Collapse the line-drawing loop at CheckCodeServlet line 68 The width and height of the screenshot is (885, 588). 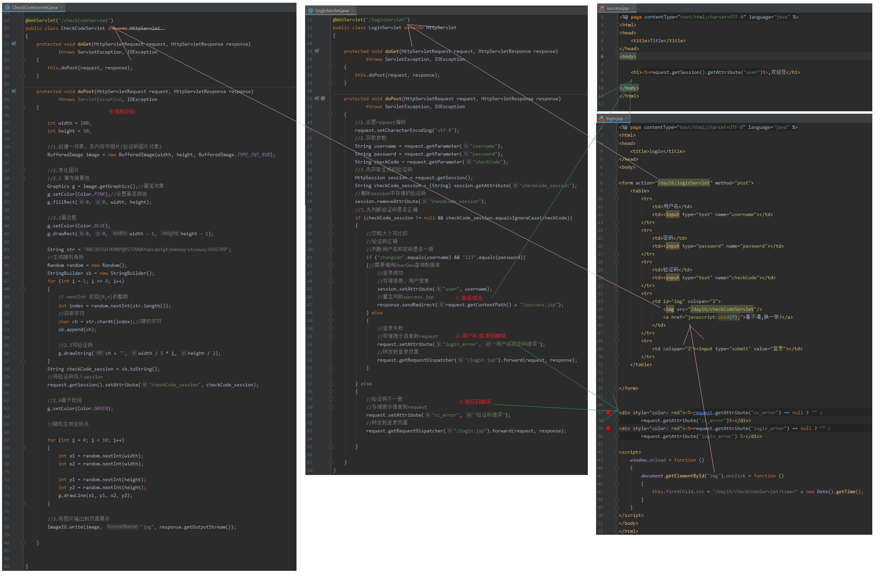tap(23, 448)
